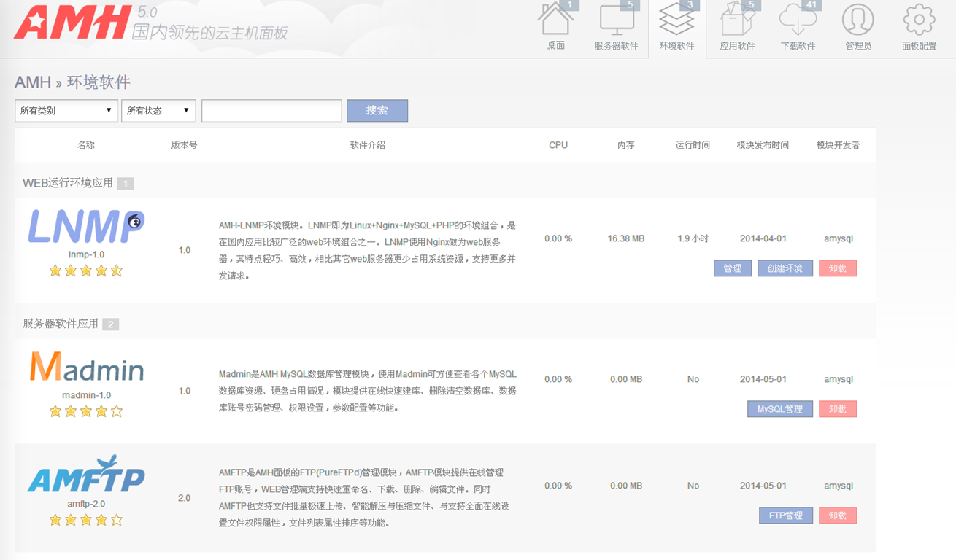Click 创建环境 button for LNMP

click(785, 268)
